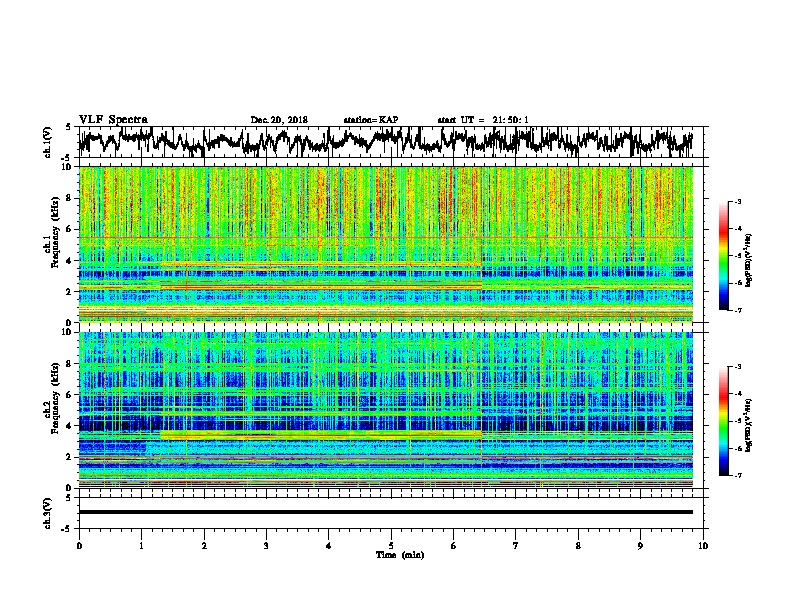Click time axis tick label "3"
The image size is (792, 612).
[266, 546]
